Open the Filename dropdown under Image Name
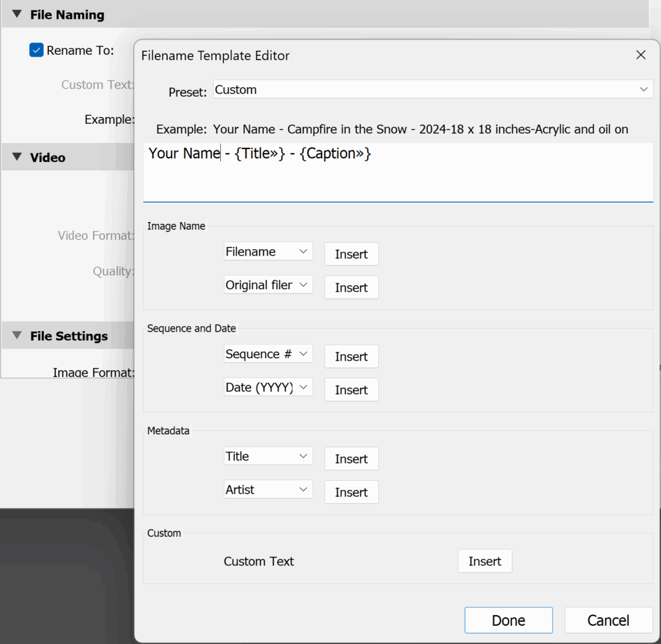Image resolution: width=661 pixels, height=644 pixels. [268, 252]
